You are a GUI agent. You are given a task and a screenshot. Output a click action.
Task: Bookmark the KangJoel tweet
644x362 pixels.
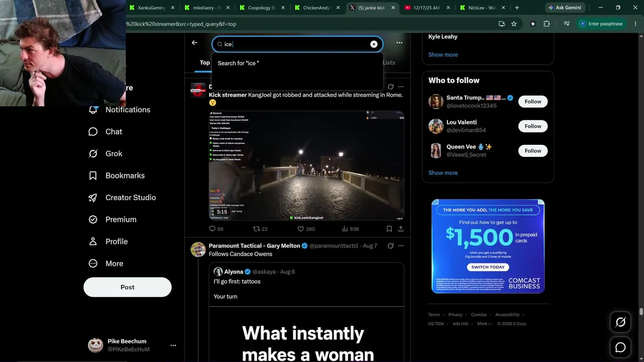389,229
